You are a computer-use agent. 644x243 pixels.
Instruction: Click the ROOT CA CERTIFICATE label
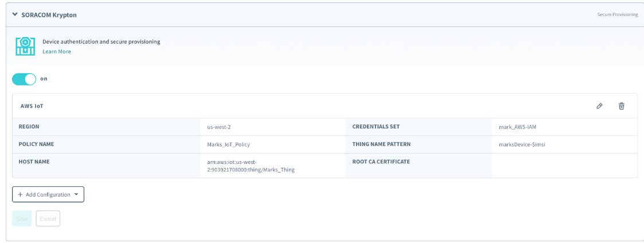381,162
